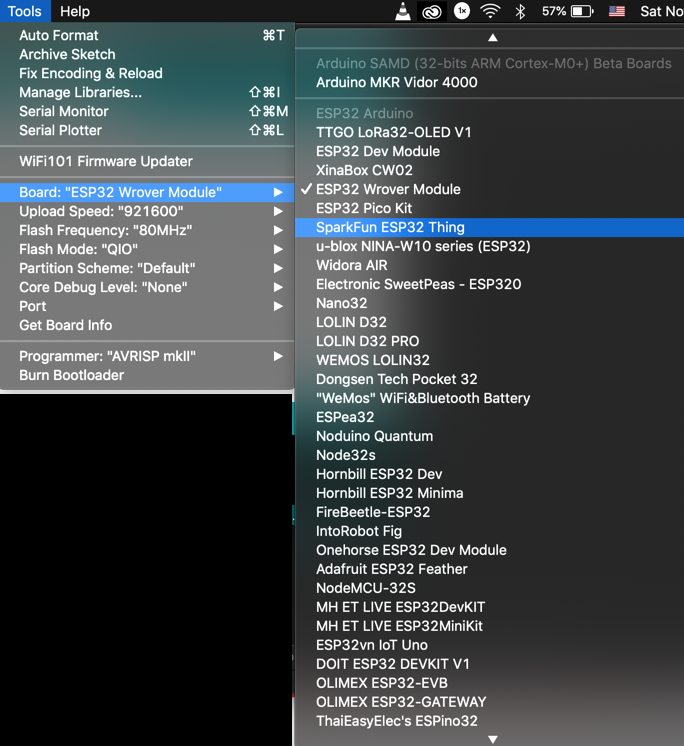684x746 pixels.
Task: Click Fix Encoding & Reload
Action: click(x=147, y=73)
